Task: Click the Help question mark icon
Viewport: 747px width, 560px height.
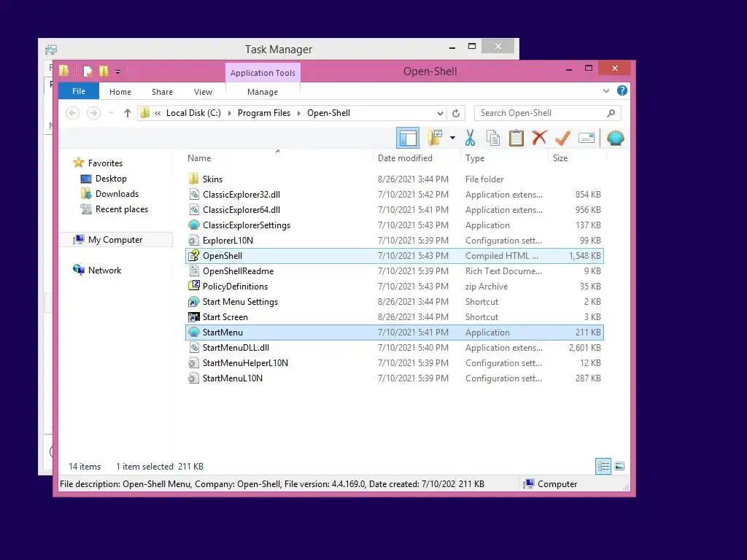Action: pyautogui.click(x=622, y=90)
